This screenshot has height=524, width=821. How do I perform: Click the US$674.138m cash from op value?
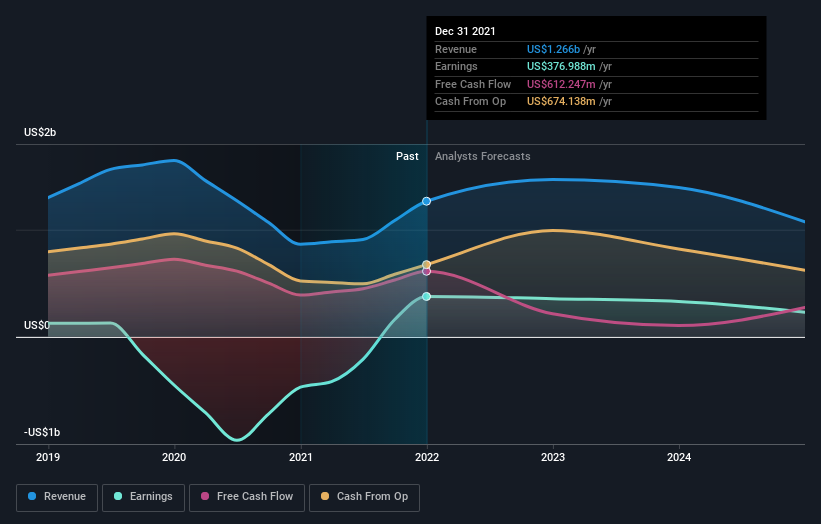(561, 102)
